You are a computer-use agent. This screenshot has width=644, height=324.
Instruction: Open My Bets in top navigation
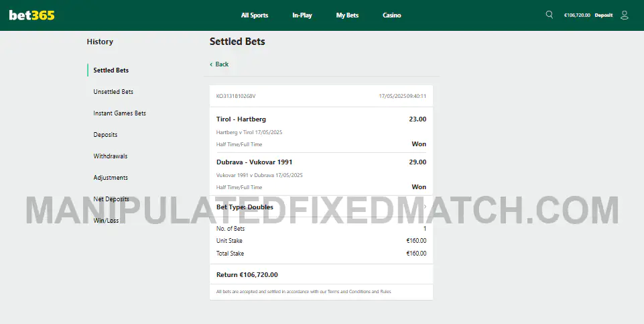tap(347, 15)
